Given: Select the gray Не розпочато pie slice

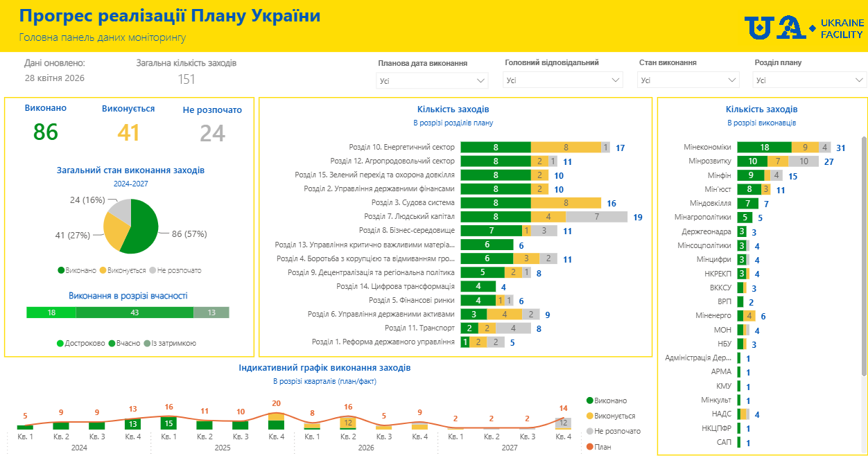Looking at the screenshot, I should click(120, 209).
